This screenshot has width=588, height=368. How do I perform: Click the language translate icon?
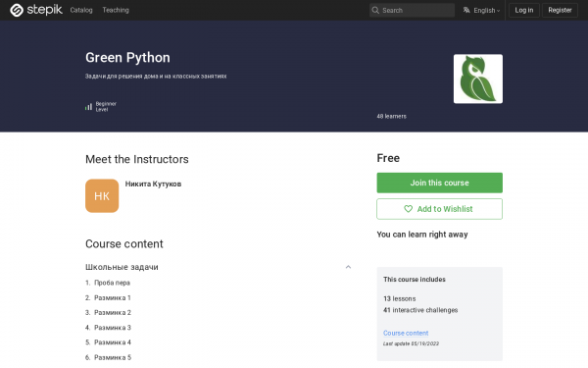coord(466,10)
